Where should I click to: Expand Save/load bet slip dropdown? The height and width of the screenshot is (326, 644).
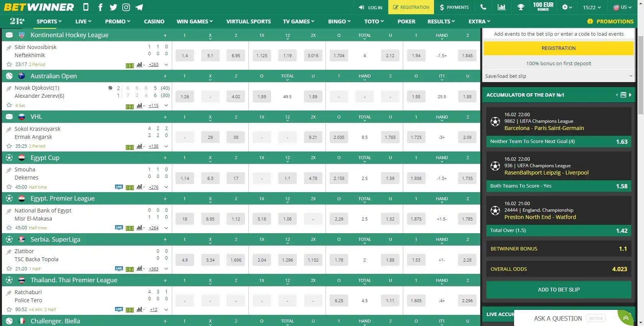[559, 76]
